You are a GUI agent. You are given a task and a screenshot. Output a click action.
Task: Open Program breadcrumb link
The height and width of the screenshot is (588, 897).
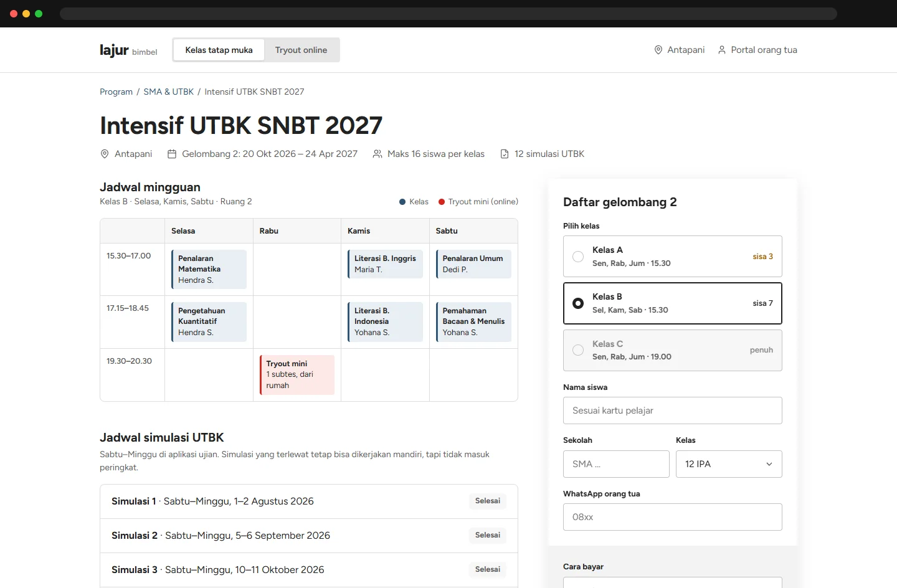click(x=116, y=92)
